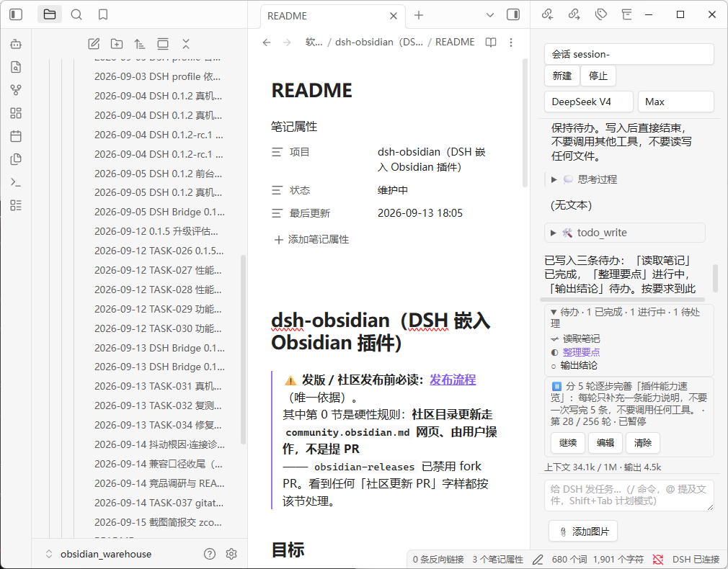
Task: Click the 会话 session- field
Action: pos(629,54)
